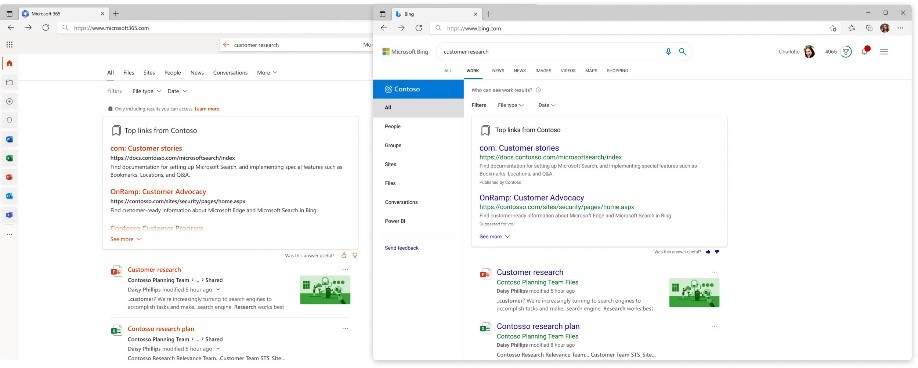Expand modified details chevron under Customer research in Microsoft 365
The height and width of the screenshot is (368, 918).
click(x=218, y=289)
